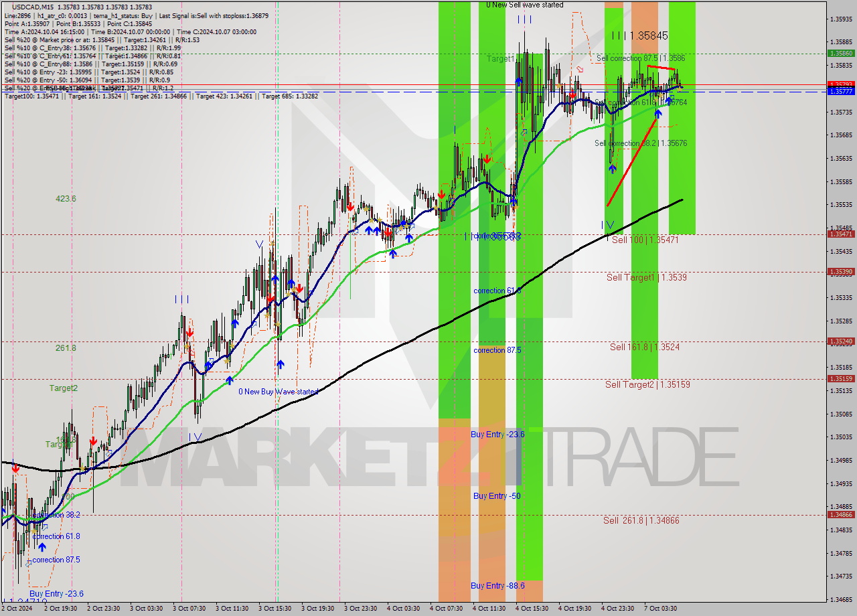Click the '2 Oct 23:30' time label
Image resolution: width=857 pixels, height=616 pixels.
[x=105, y=609]
